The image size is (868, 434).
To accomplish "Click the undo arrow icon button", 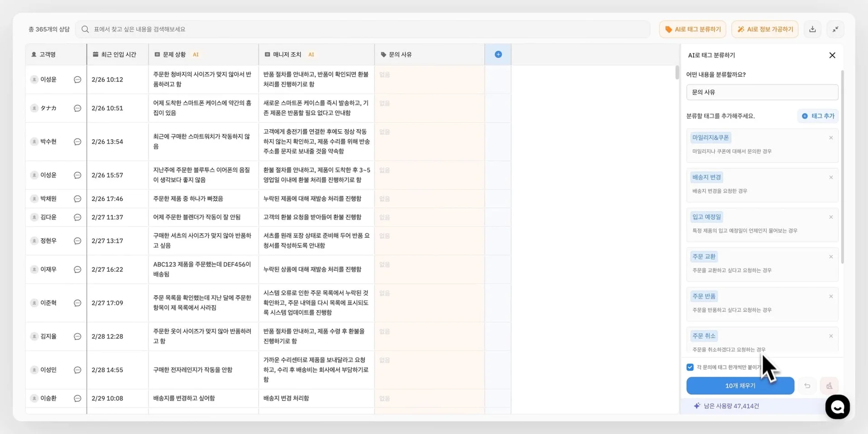I will click(x=807, y=386).
